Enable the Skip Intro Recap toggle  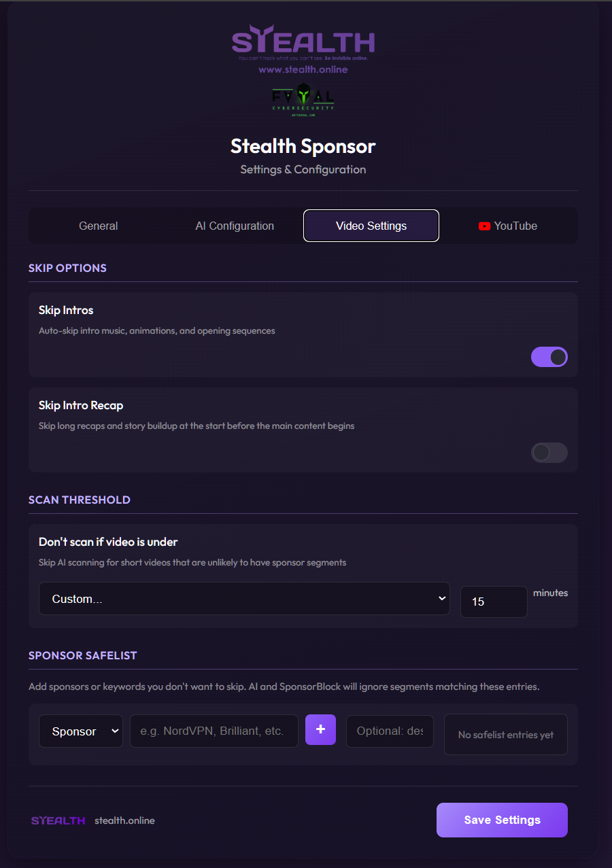click(549, 453)
